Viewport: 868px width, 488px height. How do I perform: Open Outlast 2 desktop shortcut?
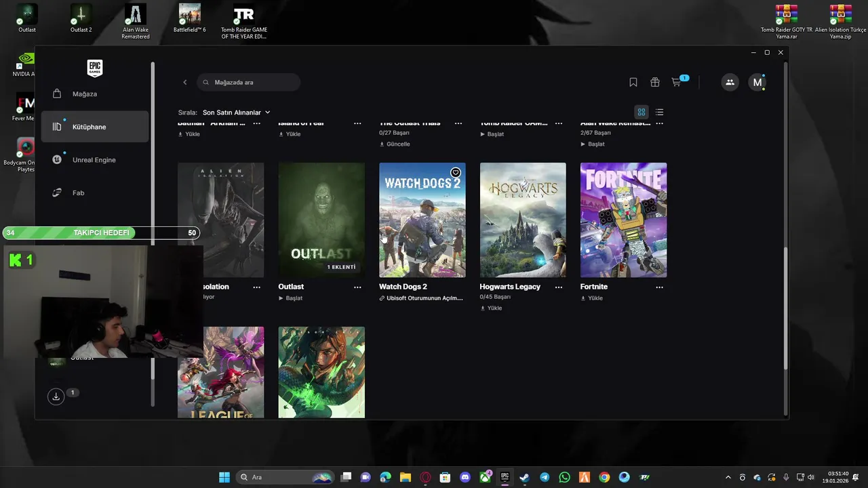81,18
